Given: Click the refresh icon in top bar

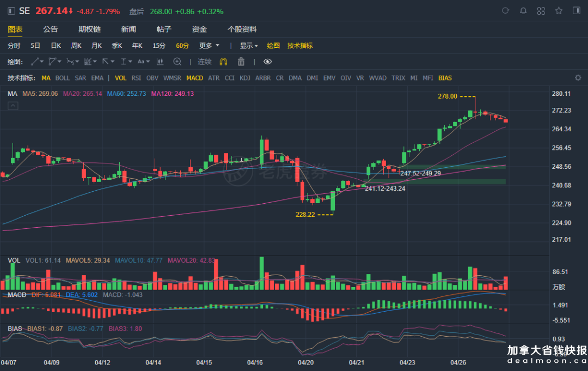Looking at the screenshot, I should (x=505, y=11).
